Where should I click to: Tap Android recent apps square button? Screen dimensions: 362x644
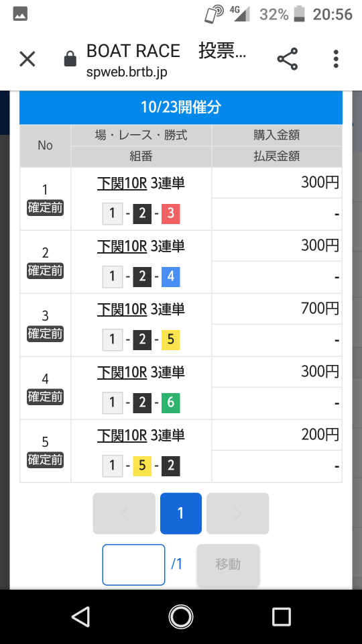coord(282,616)
